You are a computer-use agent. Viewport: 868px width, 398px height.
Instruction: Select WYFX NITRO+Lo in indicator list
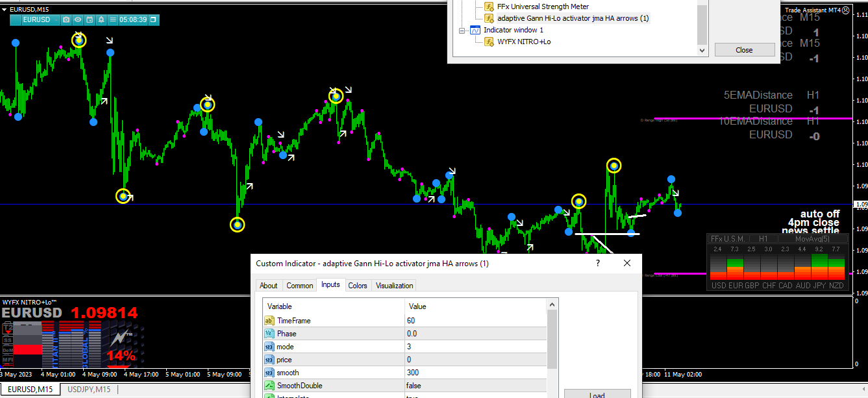(524, 42)
